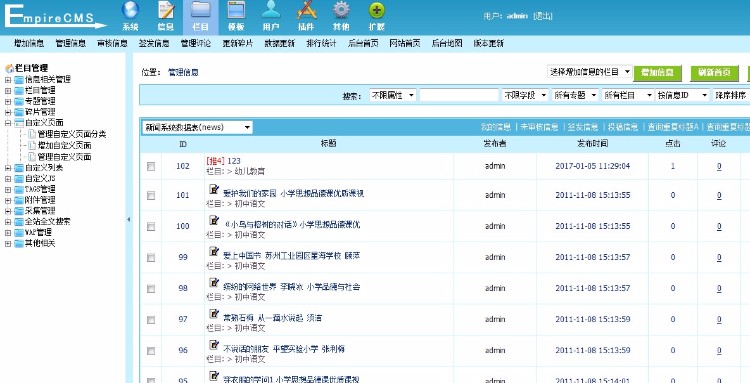Open the 全站全文搜索 tree item

click(x=47, y=222)
